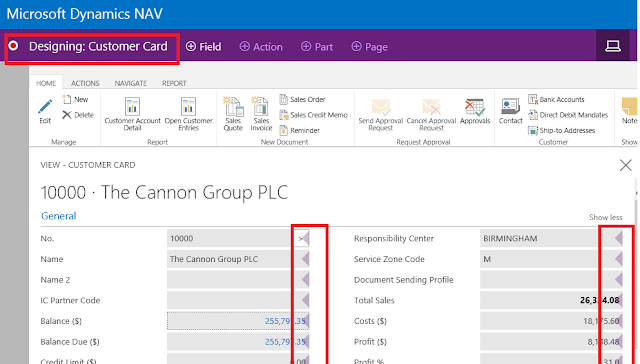Viewport: 640px width, 364px height.
Task: Close the Customer Card view
Action: click(x=625, y=165)
